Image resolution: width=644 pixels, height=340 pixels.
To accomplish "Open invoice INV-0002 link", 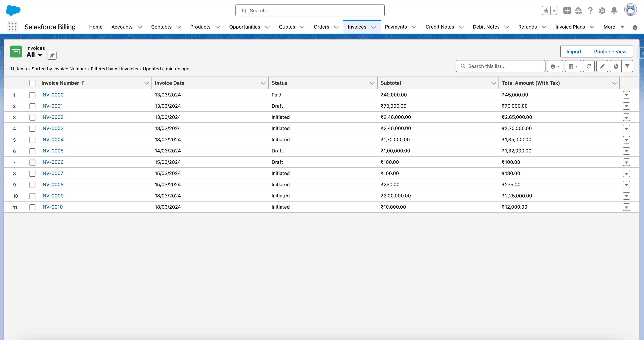I will (52, 117).
